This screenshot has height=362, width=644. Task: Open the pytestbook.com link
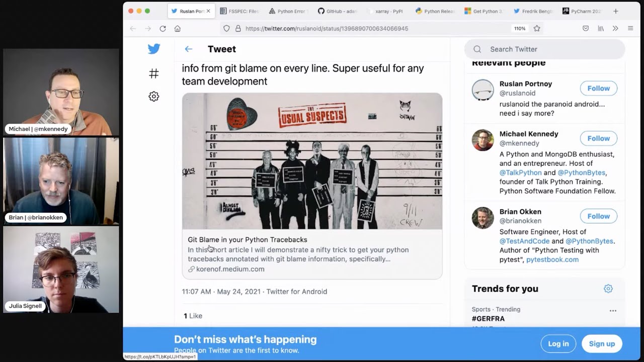(x=552, y=260)
